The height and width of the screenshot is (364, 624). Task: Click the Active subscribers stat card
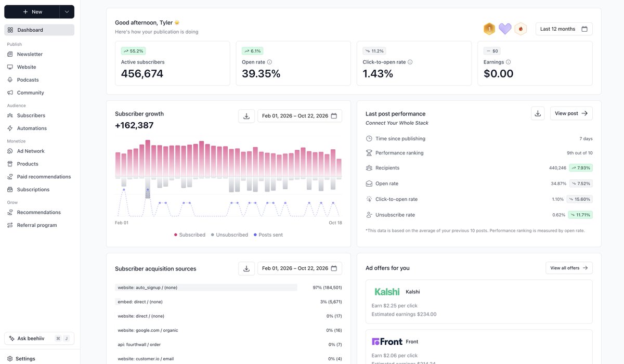pos(173,63)
